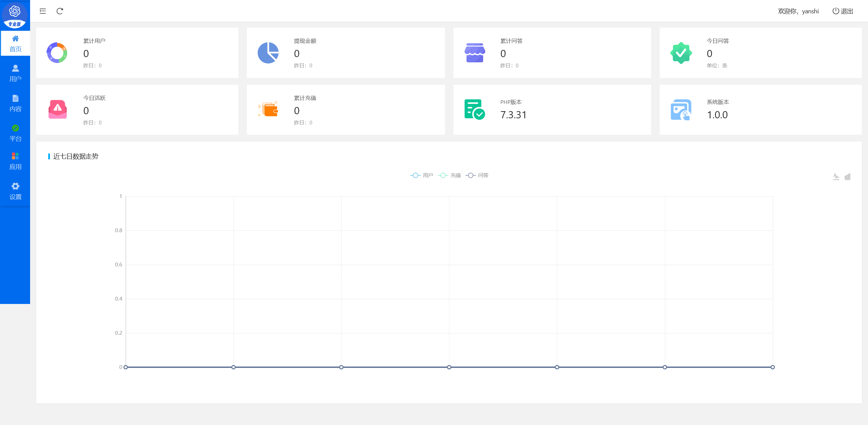Click the refresh icon in top bar
Viewport: 868px width, 425px height.
[60, 11]
